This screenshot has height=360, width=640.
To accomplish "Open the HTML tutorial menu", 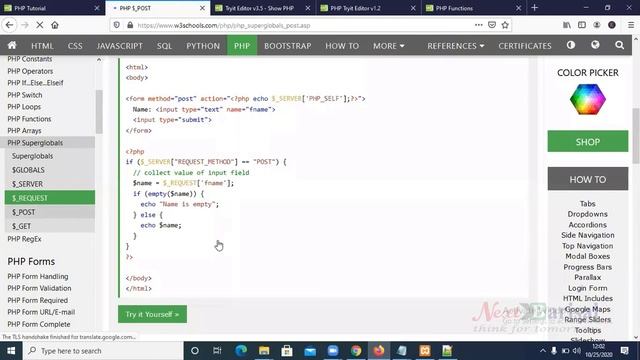I will click(x=42, y=46).
